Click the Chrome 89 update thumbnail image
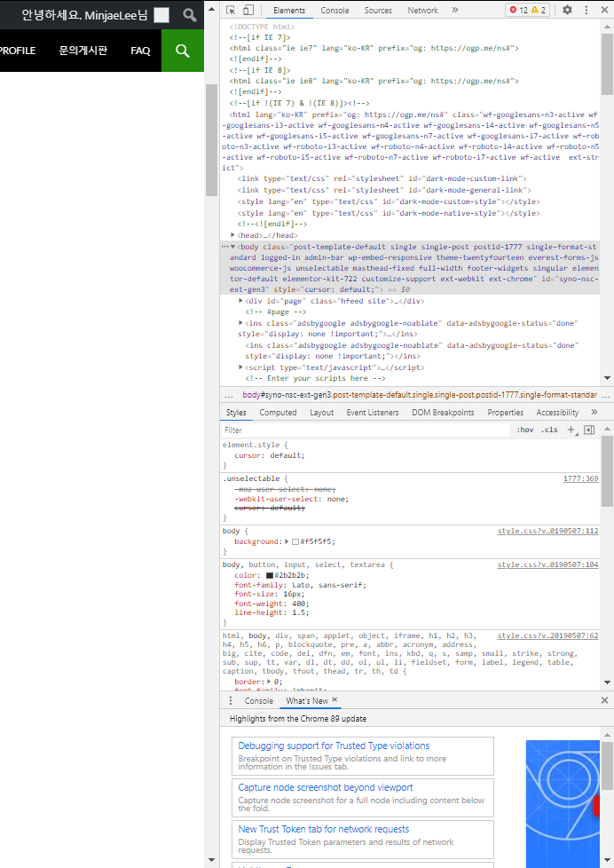Image resolution: width=614 pixels, height=868 pixels. pos(563,804)
